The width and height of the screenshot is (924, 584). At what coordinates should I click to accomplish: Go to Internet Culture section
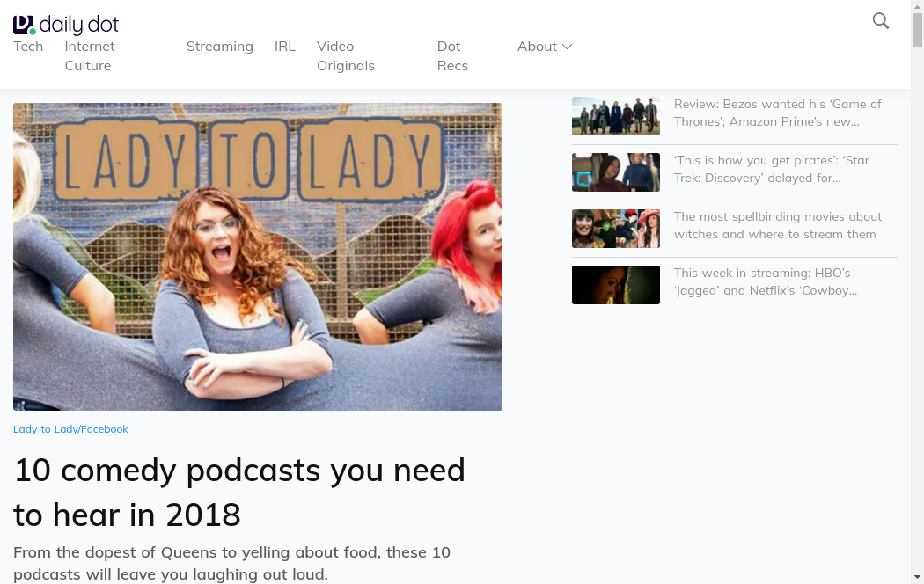[x=89, y=55]
